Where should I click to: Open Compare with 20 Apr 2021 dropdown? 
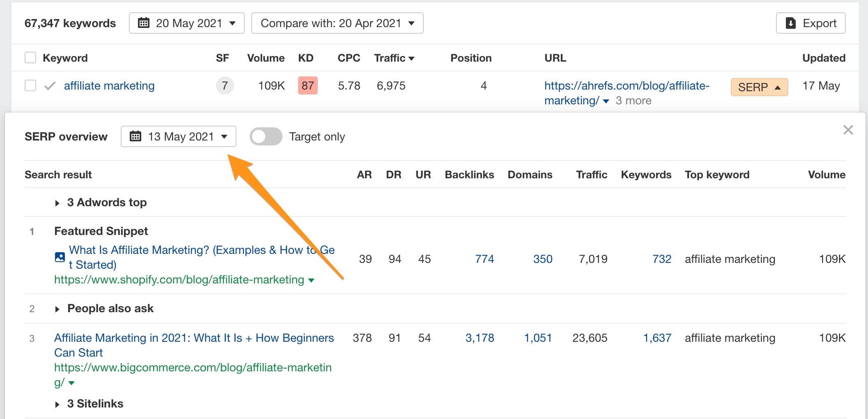[x=337, y=23]
